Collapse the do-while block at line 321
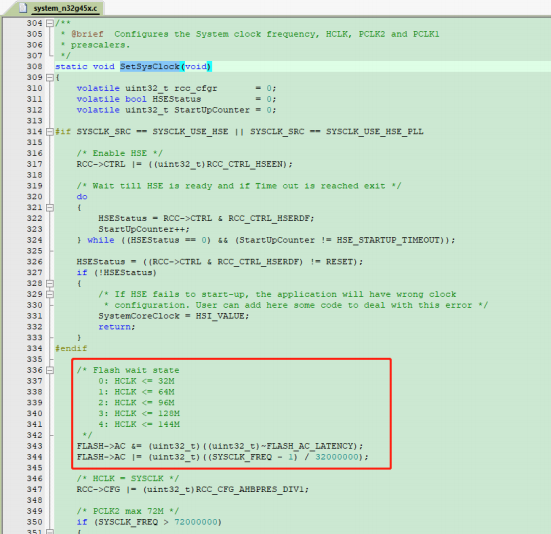 tap(50, 208)
